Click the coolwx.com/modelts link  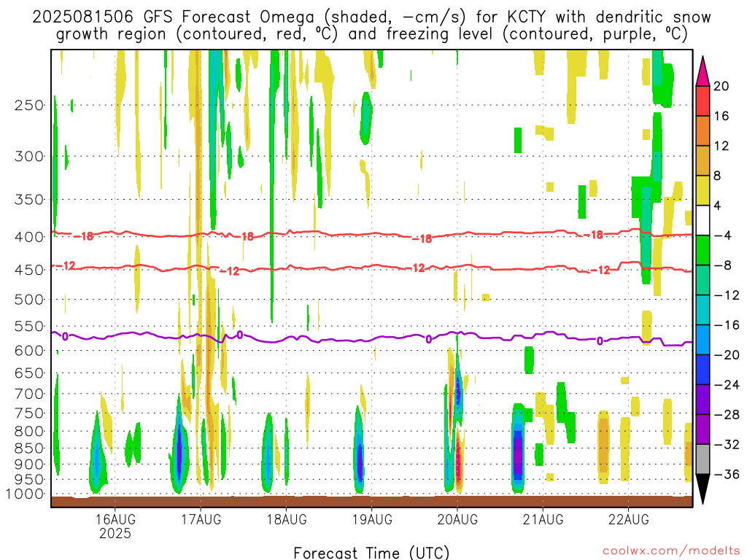click(x=671, y=551)
